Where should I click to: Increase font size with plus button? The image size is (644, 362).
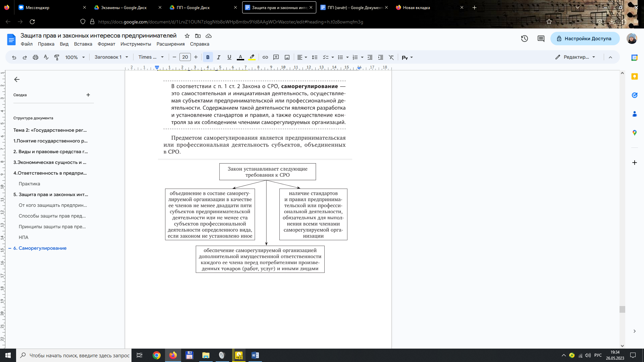(x=196, y=57)
